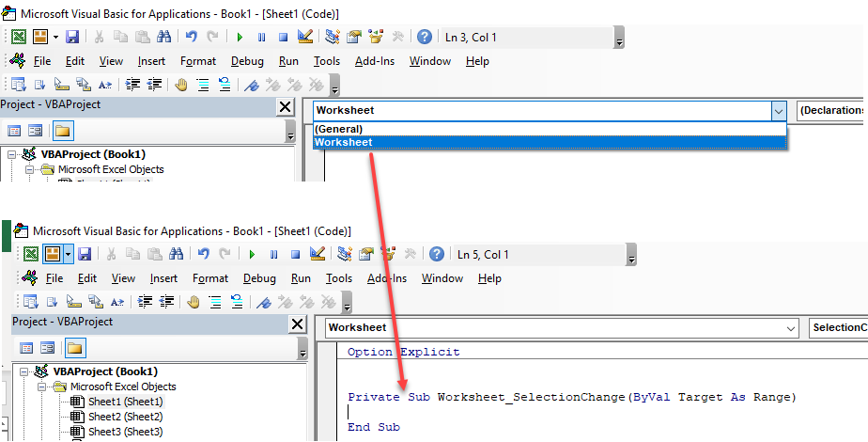Click Uncomment Block icon in lower window

pyautogui.click(x=237, y=302)
